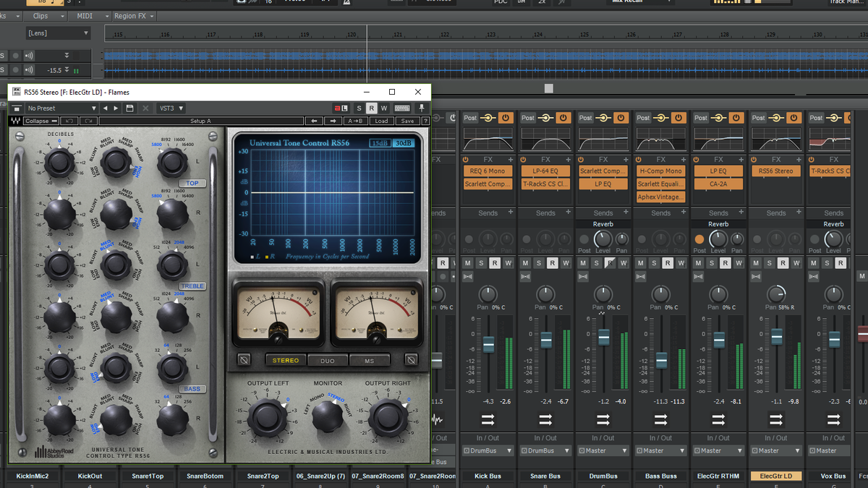Open the No Preset dropdown

pyautogui.click(x=61, y=108)
